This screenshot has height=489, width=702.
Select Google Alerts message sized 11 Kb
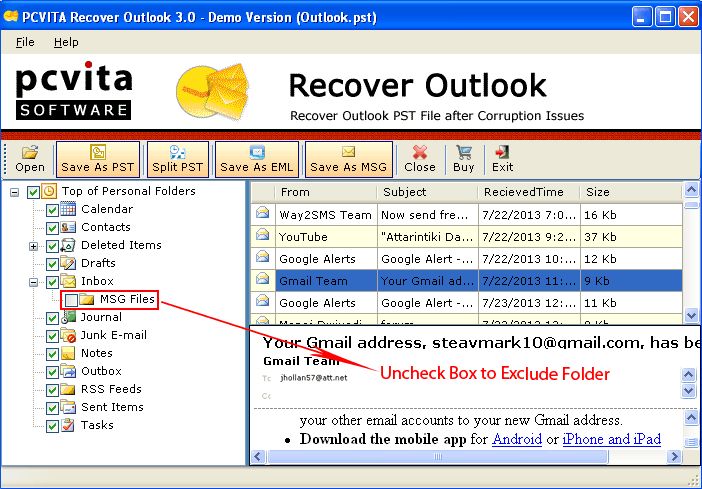point(467,303)
